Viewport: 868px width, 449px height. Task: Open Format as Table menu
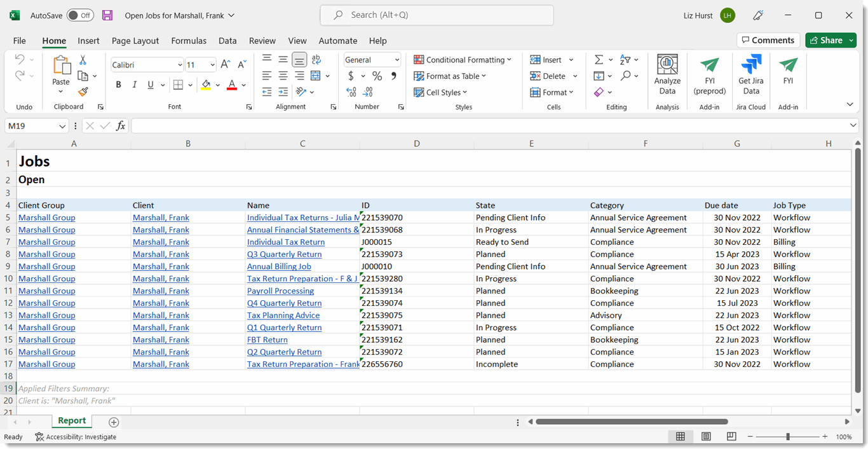tap(450, 76)
